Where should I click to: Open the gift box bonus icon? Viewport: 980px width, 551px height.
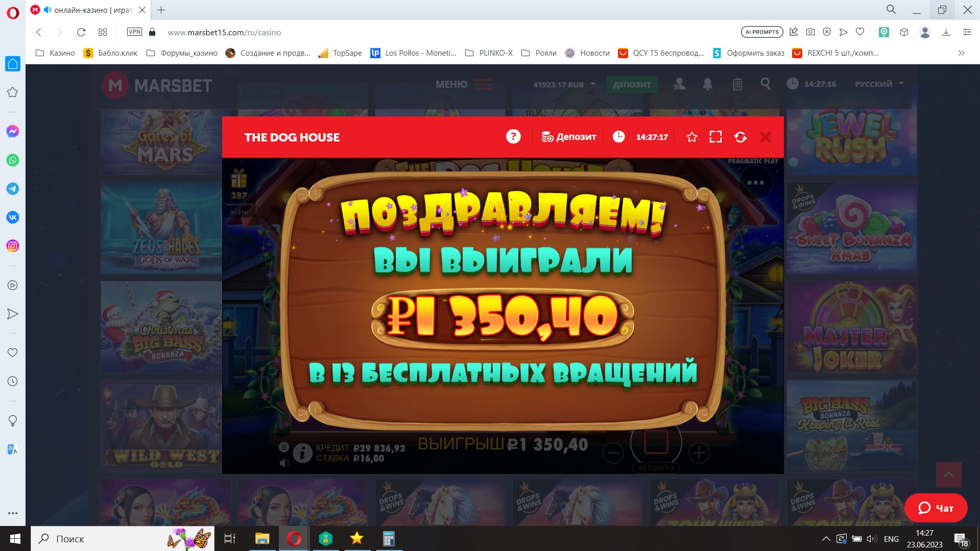pyautogui.click(x=239, y=179)
